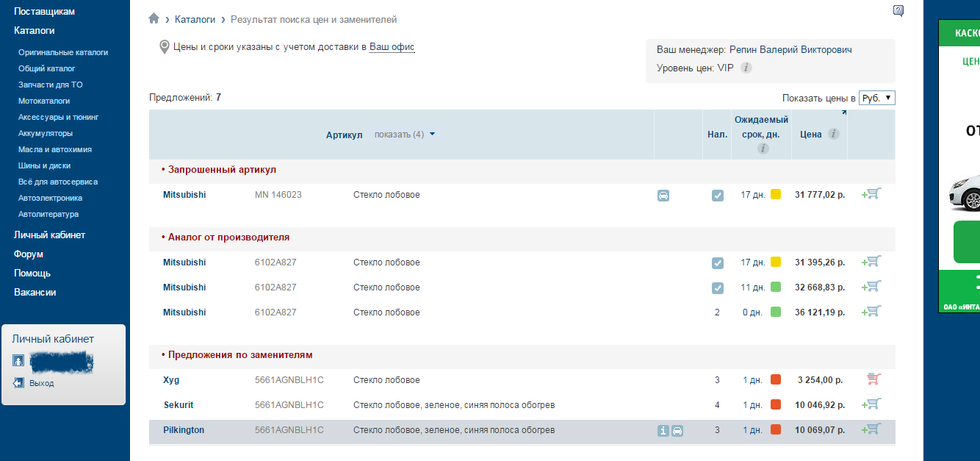Open Мотокаталоги link
This screenshot has width=980, height=461.
tap(44, 101)
